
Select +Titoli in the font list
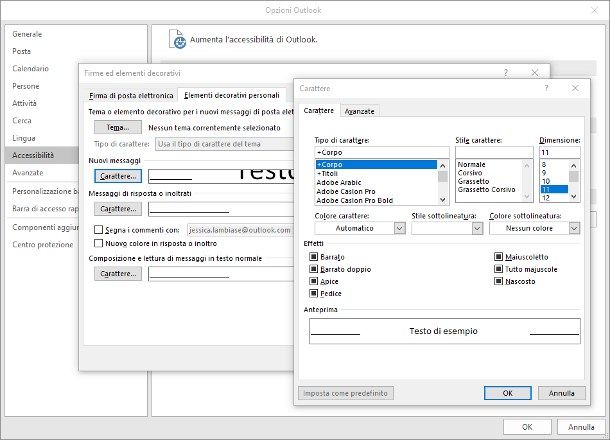click(x=377, y=174)
